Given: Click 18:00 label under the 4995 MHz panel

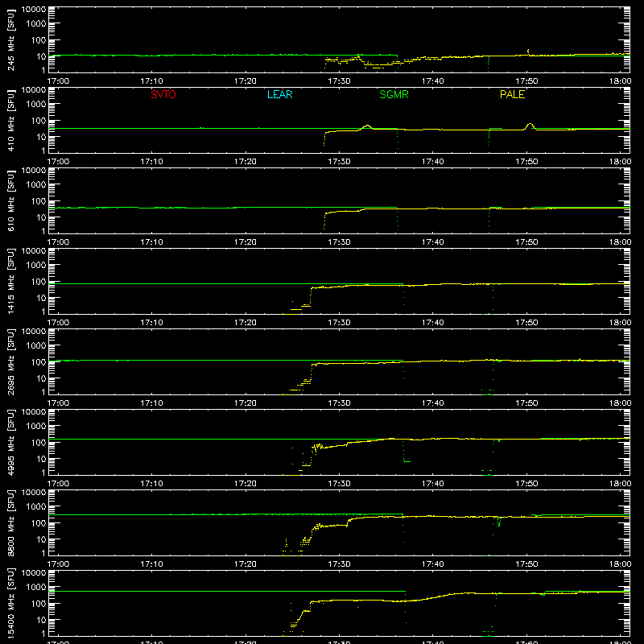Looking at the screenshot, I should 620,484.
